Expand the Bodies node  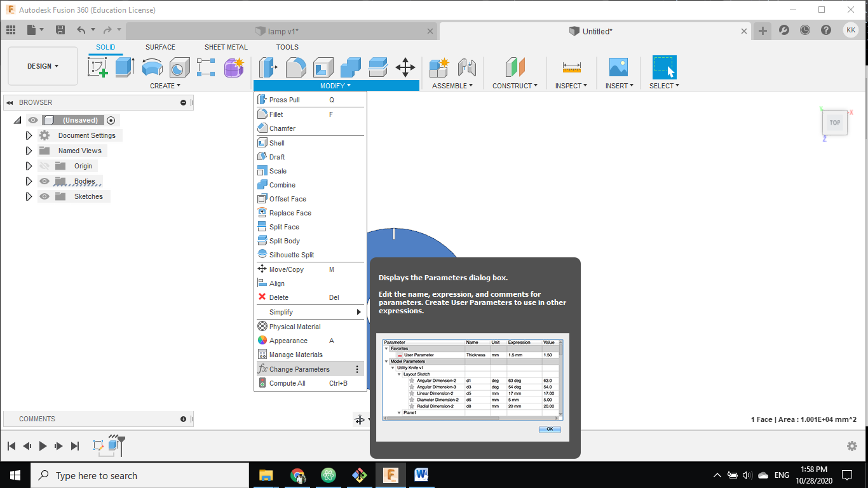(29, 181)
